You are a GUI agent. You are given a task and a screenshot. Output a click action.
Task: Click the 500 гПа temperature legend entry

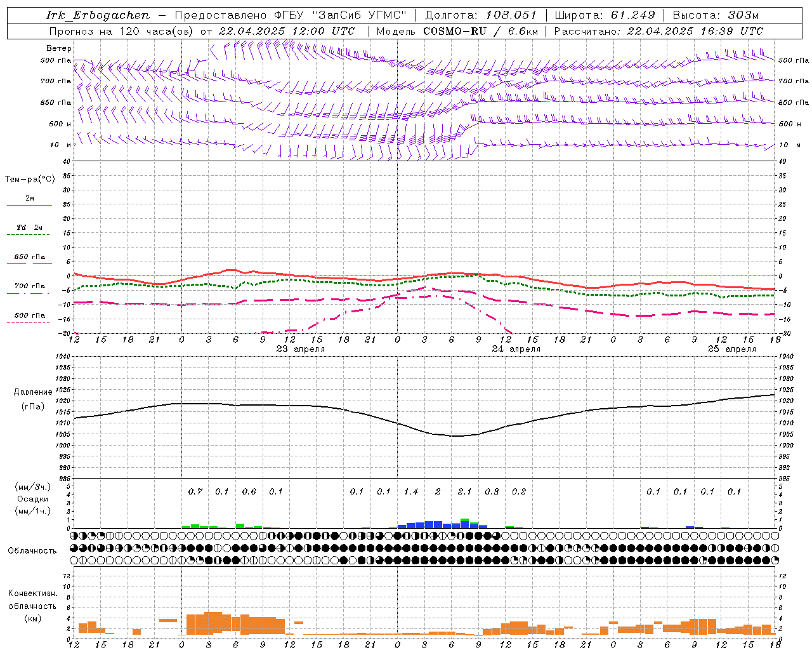[30, 315]
